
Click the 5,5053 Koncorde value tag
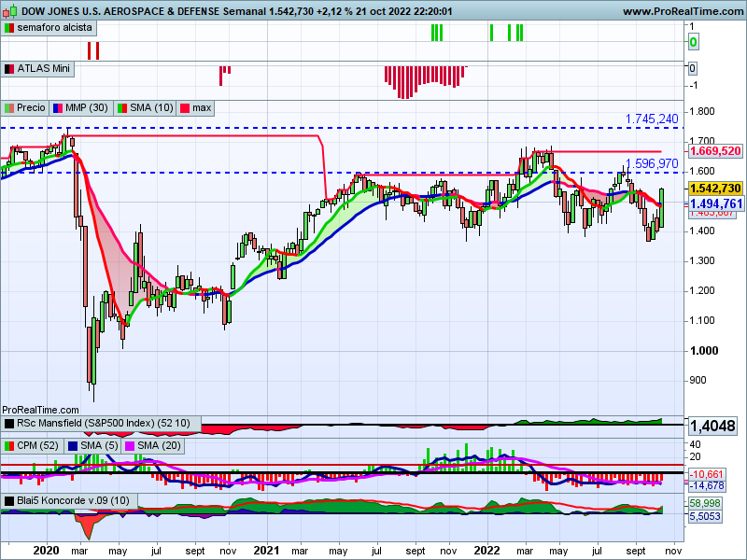point(705,516)
